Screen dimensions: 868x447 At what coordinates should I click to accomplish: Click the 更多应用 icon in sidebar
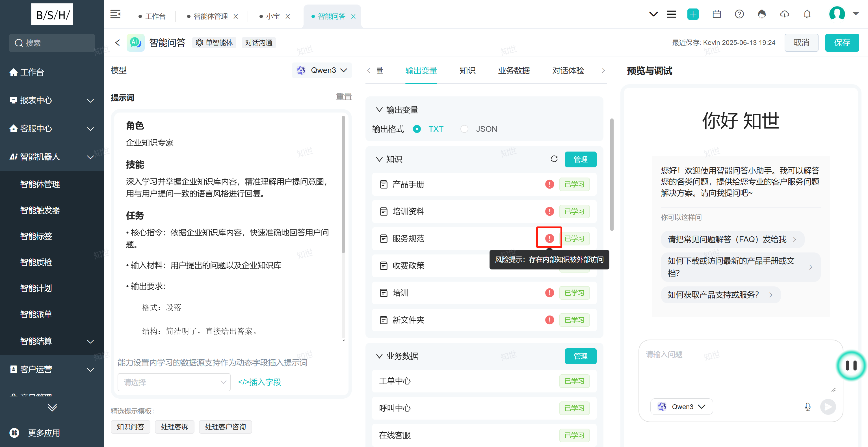(x=14, y=433)
